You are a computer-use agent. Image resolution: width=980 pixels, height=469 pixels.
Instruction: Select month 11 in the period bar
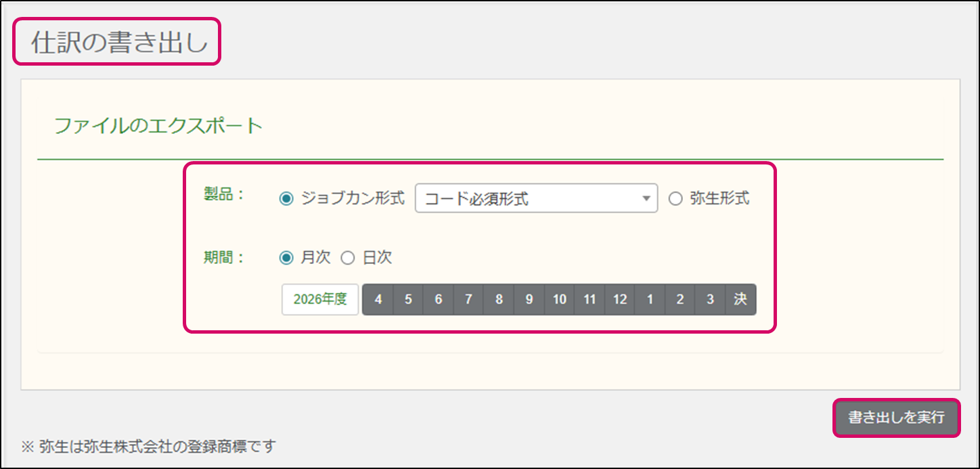point(589,300)
